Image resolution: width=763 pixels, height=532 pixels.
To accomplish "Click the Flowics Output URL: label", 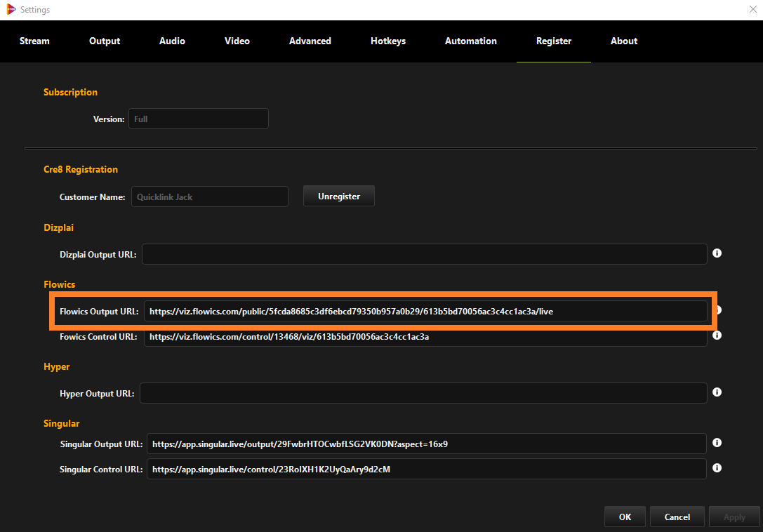I will [99, 312].
